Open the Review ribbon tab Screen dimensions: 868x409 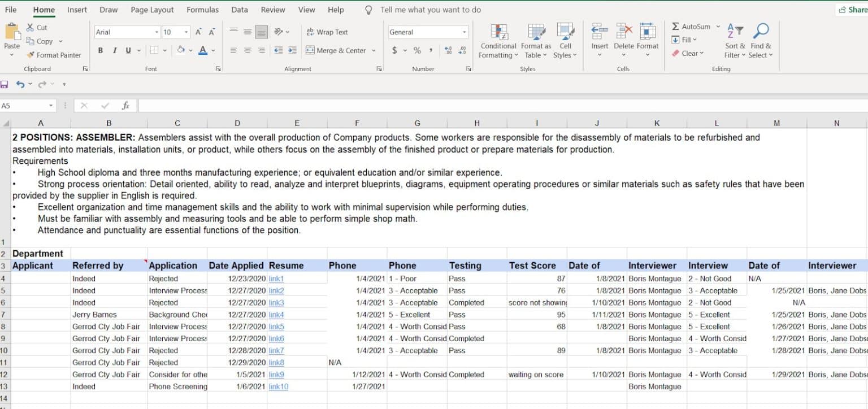[272, 10]
